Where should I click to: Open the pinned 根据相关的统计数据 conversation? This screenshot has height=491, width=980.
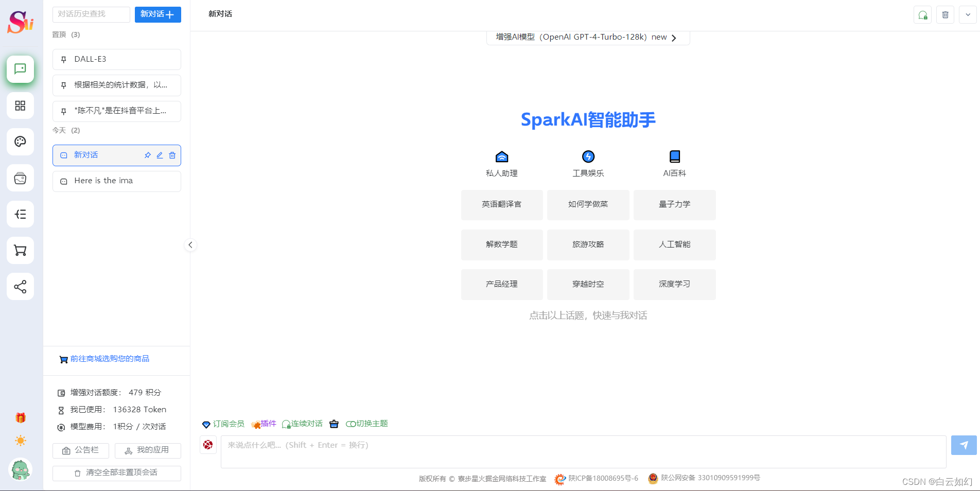coord(117,85)
